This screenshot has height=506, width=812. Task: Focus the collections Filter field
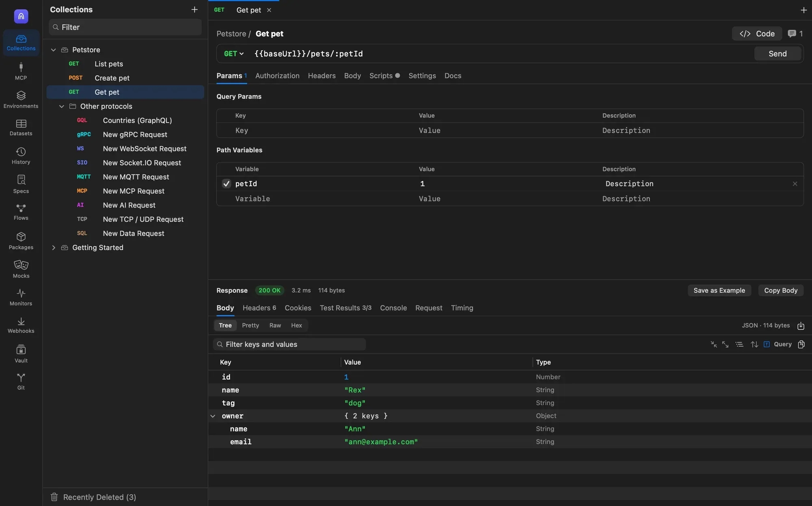click(x=125, y=27)
